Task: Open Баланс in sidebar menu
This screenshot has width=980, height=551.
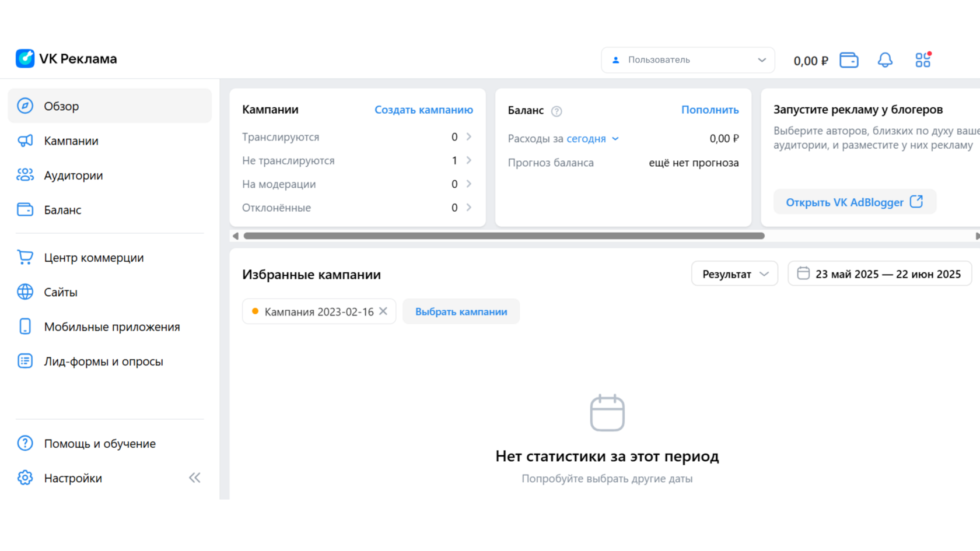Action: click(x=110, y=209)
